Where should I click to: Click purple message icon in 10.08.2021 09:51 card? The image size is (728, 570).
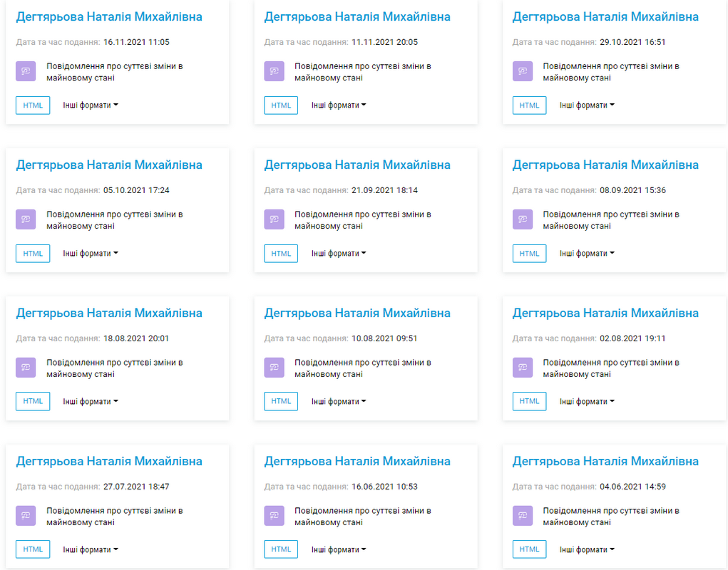click(274, 368)
